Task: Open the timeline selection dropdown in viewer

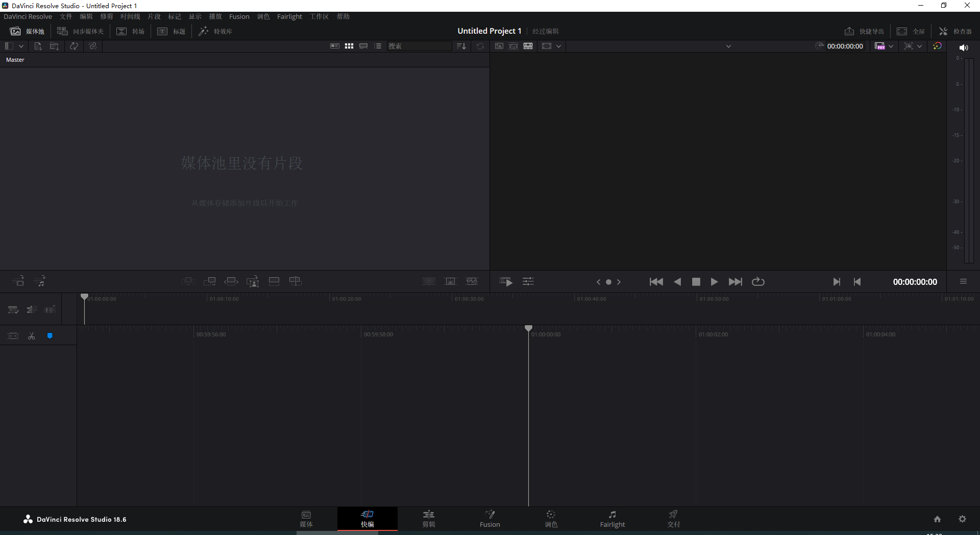Action: pyautogui.click(x=728, y=46)
